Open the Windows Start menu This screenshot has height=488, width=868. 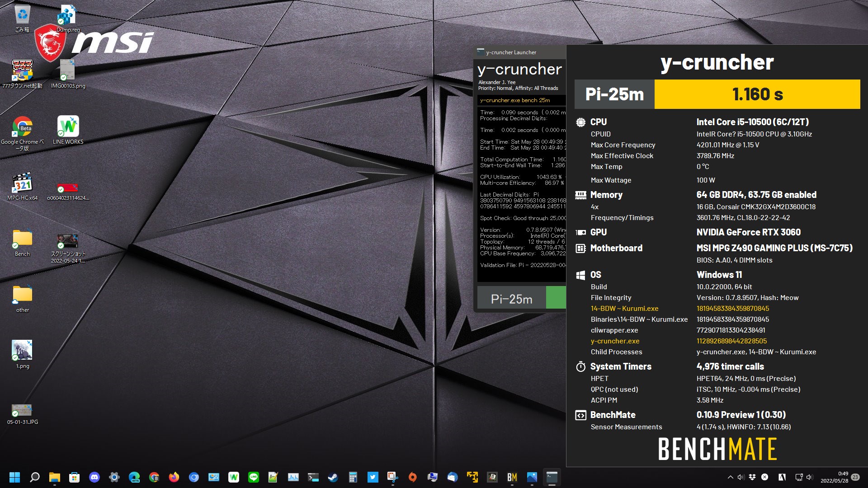(15, 477)
